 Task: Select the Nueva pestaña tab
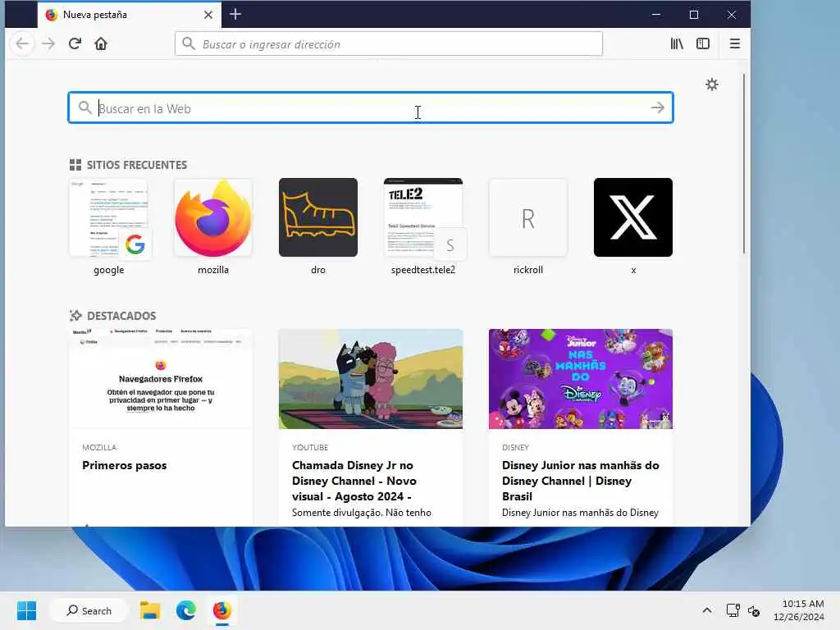(x=128, y=15)
